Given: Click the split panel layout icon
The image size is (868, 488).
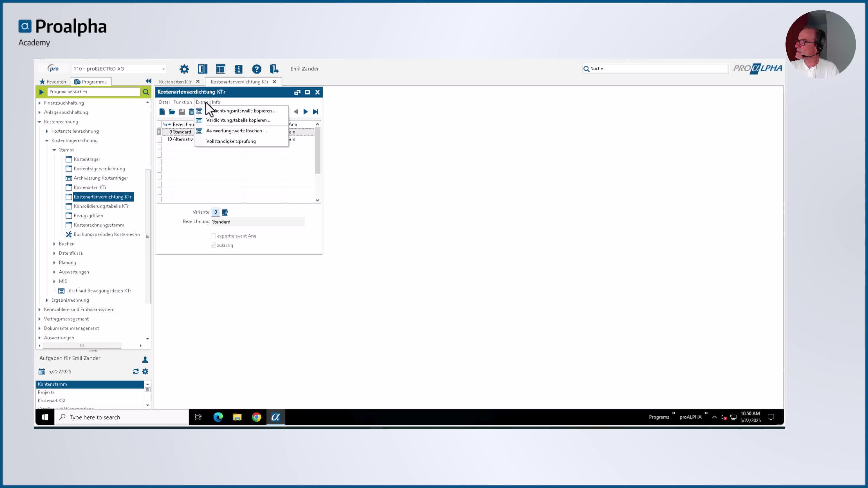Looking at the screenshot, I should 203,69.
